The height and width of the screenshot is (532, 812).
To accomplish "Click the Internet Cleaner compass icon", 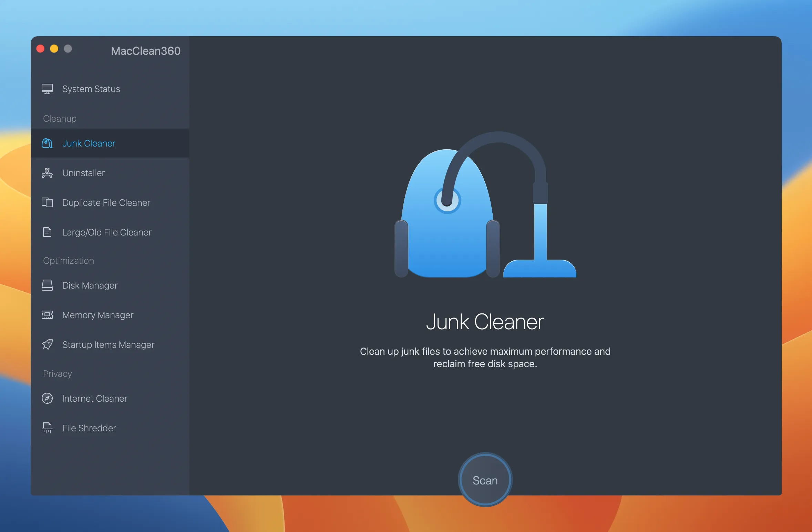I will pos(47,399).
